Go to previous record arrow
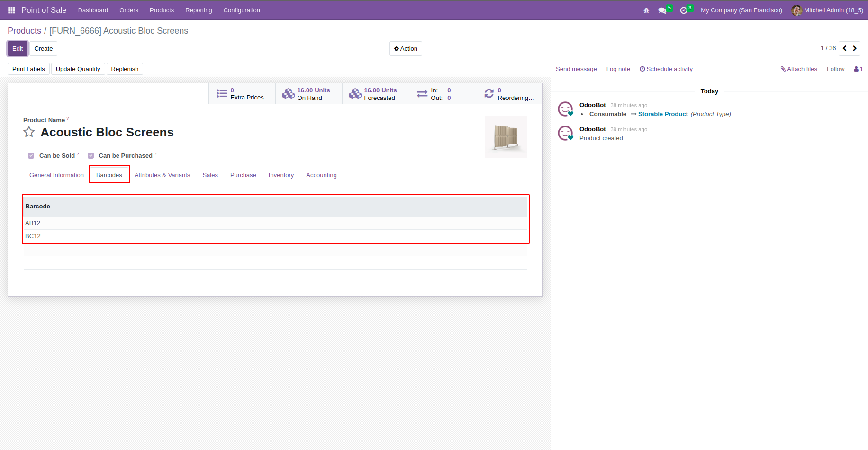 [x=844, y=48]
